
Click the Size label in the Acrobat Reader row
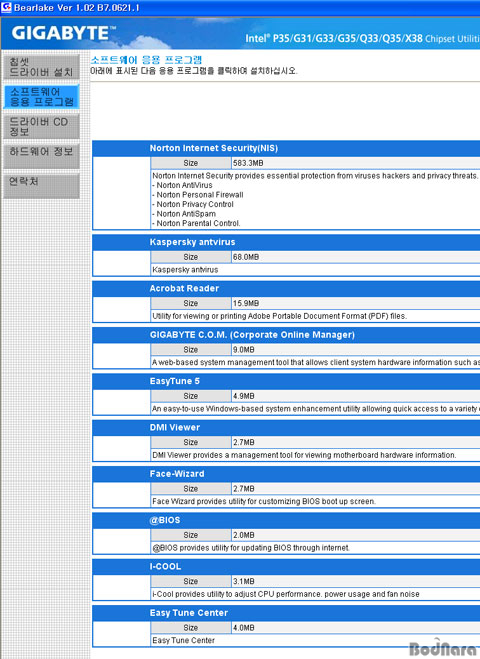click(190, 303)
